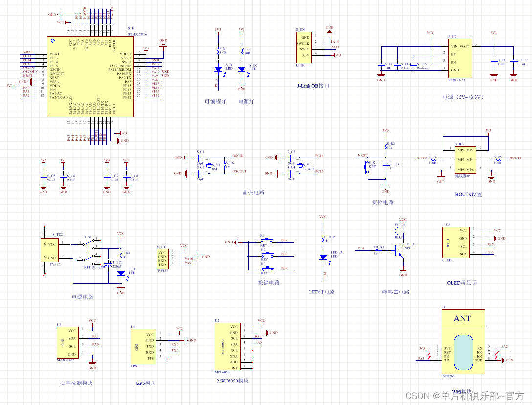Click the K1 pushbutton key symbol
This screenshot has height=405, width=532.
pyautogui.click(x=266, y=240)
